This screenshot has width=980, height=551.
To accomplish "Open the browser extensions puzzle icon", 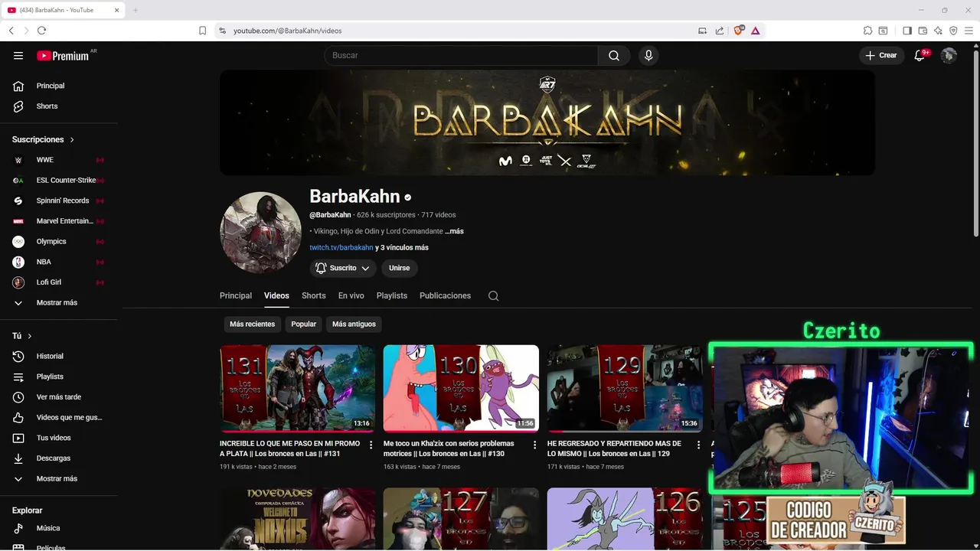I will pos(867,31).
